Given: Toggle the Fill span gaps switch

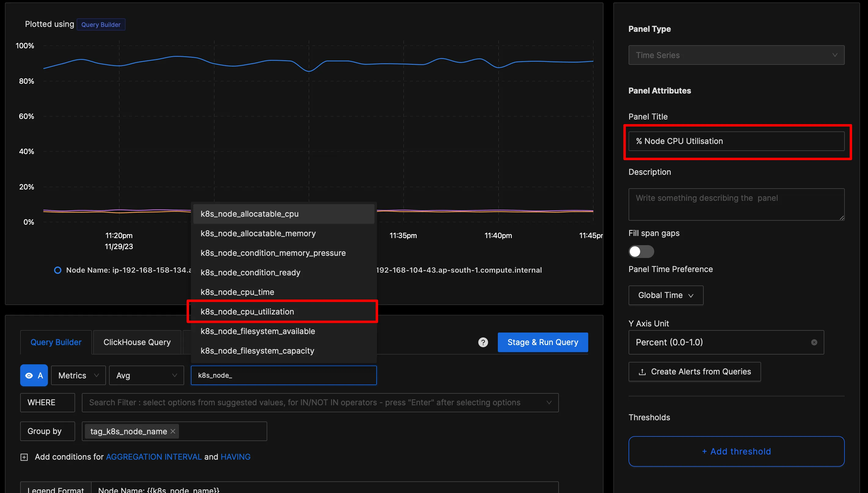Looking at the screenshot, I should pyautogui.click(x=641, y=252).
